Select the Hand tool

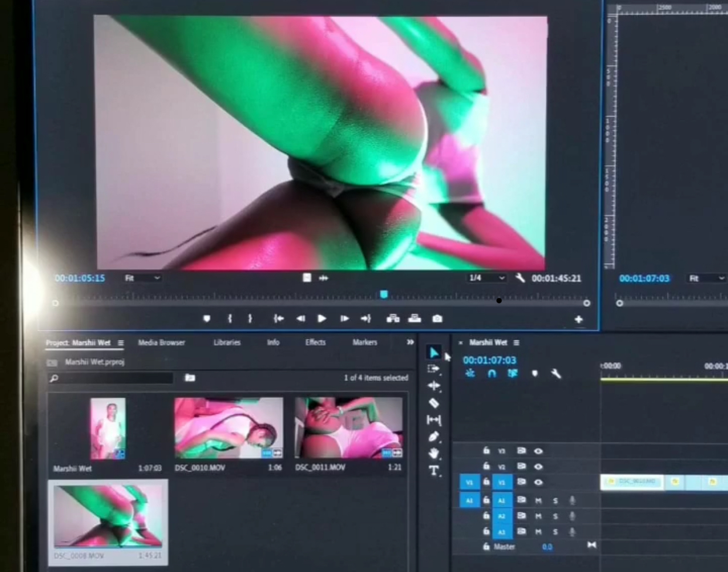tap(434, 454)
